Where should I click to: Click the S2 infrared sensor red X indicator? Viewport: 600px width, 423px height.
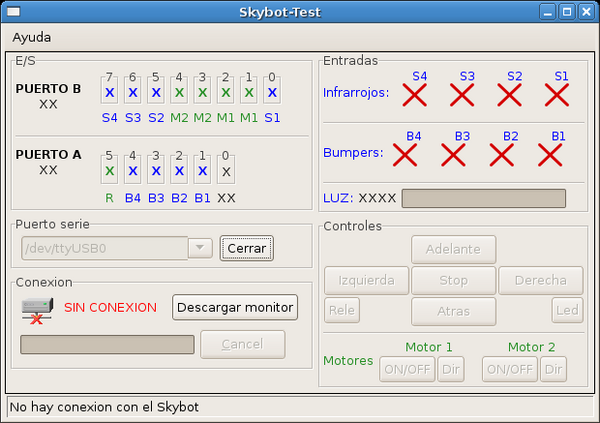pyautogui.click(x=511, y=95)
